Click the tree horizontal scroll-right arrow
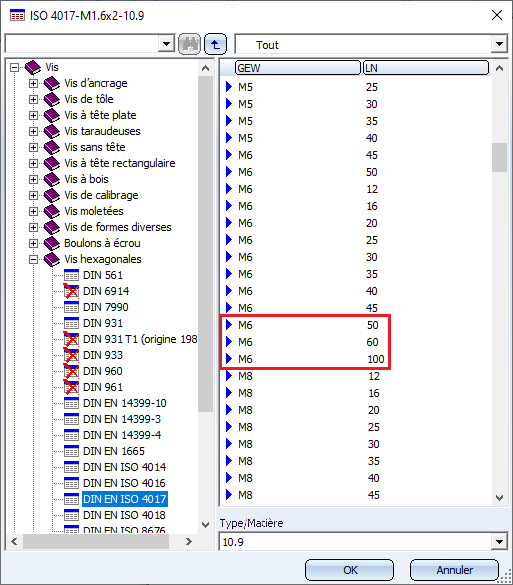 (189, 541)
